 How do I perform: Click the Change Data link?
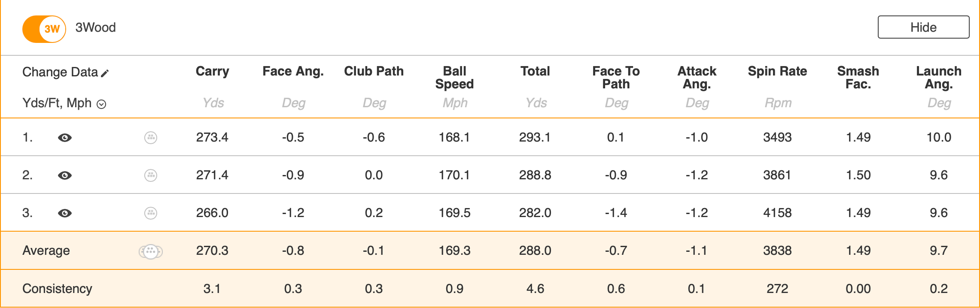point(60,72)
